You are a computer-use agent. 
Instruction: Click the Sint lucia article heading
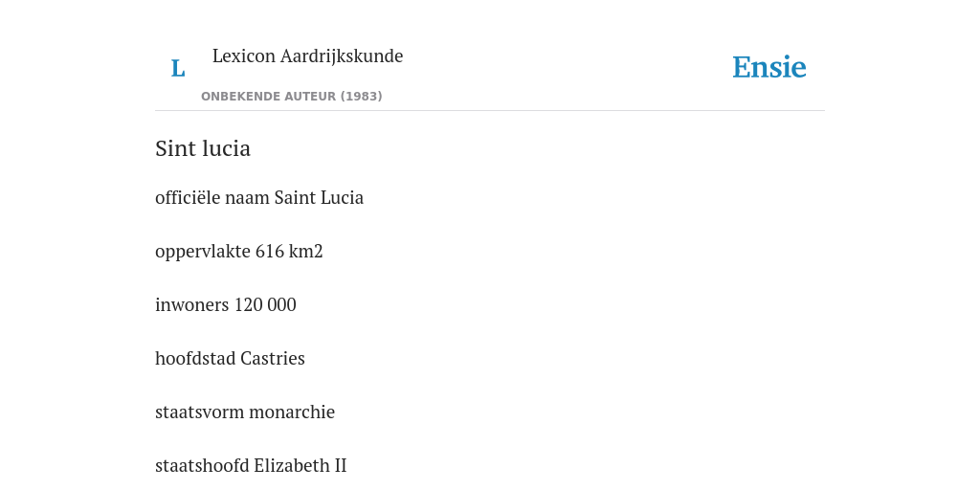(x=203, y=148)
